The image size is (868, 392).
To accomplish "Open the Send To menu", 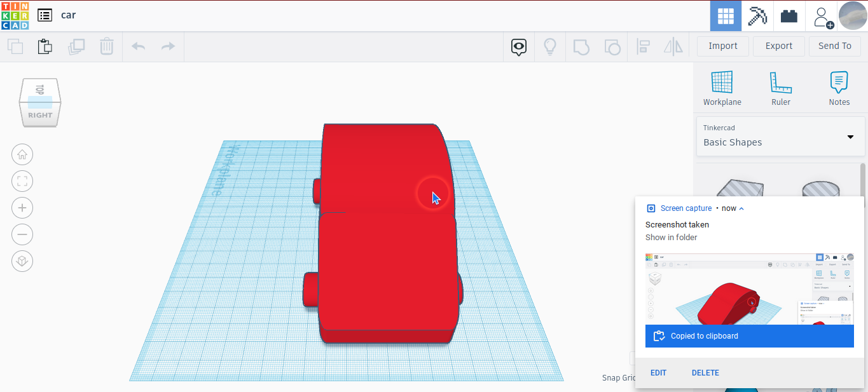I will tap(835, 46).
